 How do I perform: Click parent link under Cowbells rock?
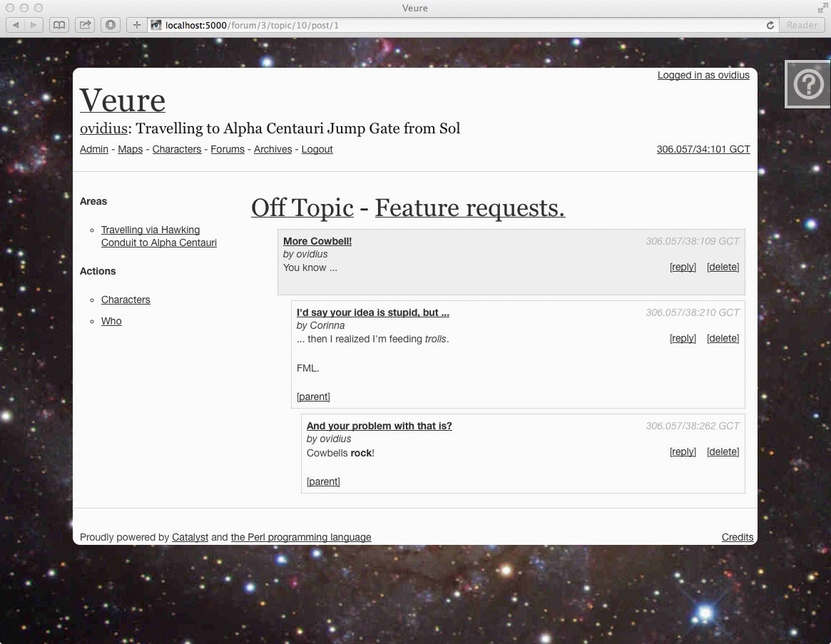323,481
